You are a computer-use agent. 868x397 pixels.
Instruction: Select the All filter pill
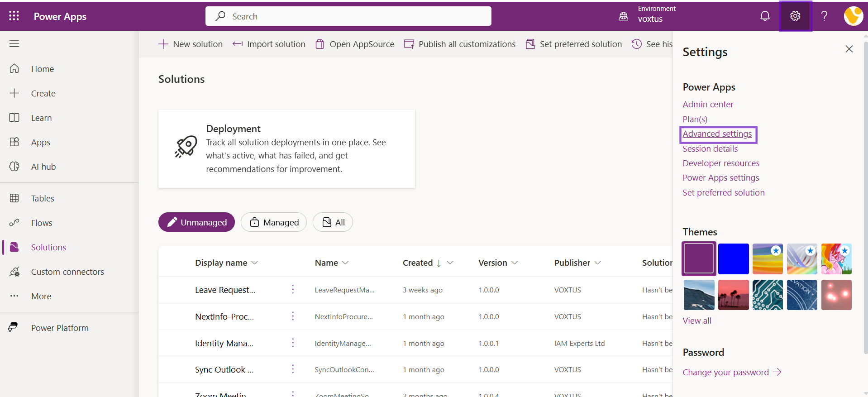point(333,222)
